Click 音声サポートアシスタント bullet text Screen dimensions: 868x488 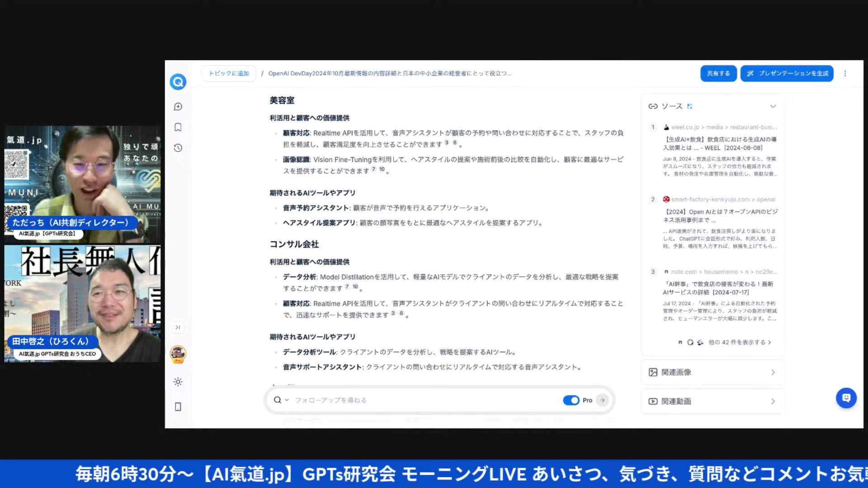[323, 367]
